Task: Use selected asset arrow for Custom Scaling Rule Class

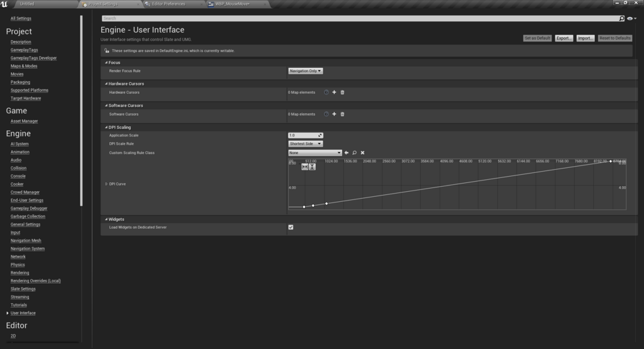Action: pos(347,153)
